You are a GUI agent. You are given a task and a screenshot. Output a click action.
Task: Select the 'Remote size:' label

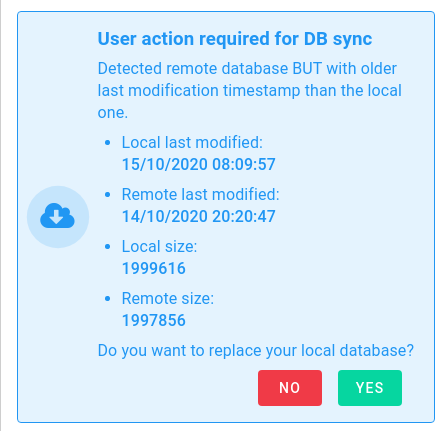tap(168, 298)
